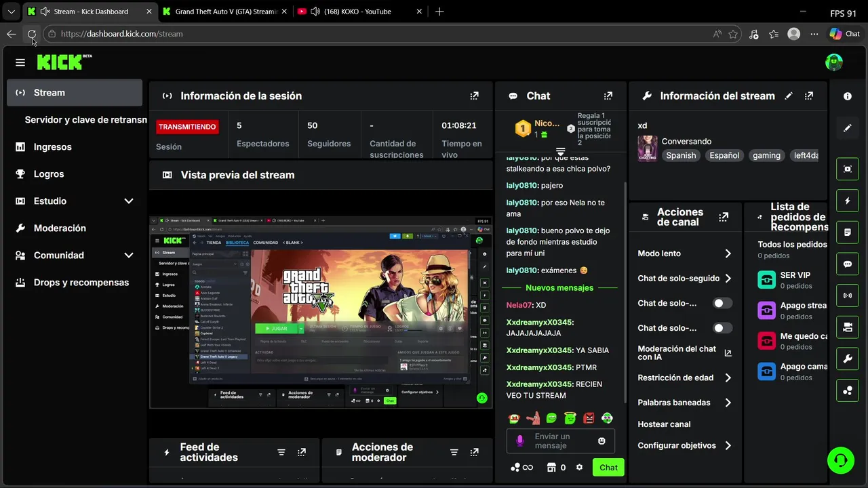868x488 pixels.
Task: Toggle the first Chat de solo switch
Action: coord(723,303)
